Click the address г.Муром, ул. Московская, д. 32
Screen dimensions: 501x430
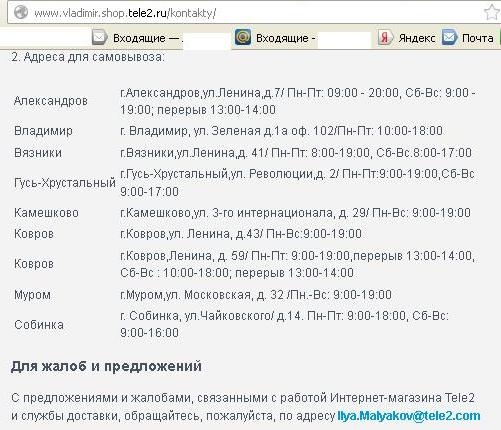click(x=202, y=295)
